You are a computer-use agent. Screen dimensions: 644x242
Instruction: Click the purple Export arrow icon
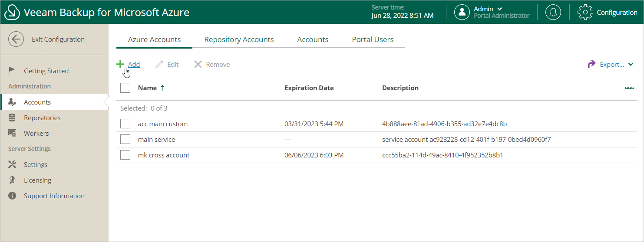[591, 65]
